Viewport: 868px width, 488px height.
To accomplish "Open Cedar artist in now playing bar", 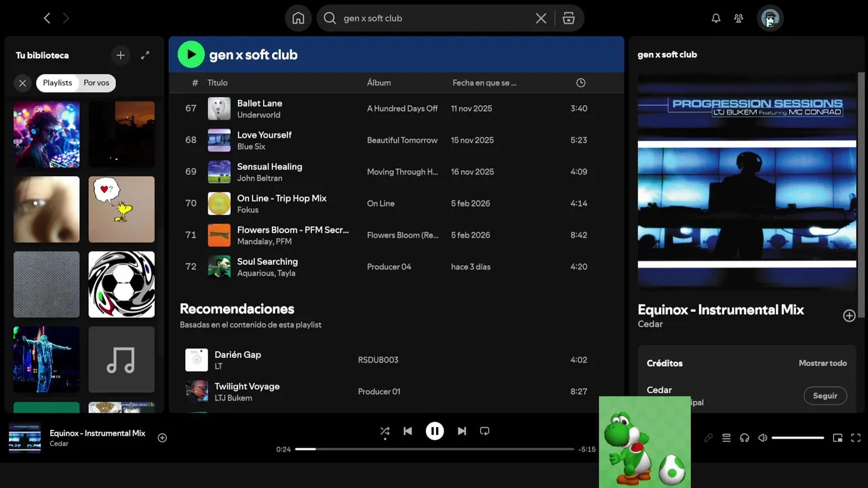I will 59,444.
